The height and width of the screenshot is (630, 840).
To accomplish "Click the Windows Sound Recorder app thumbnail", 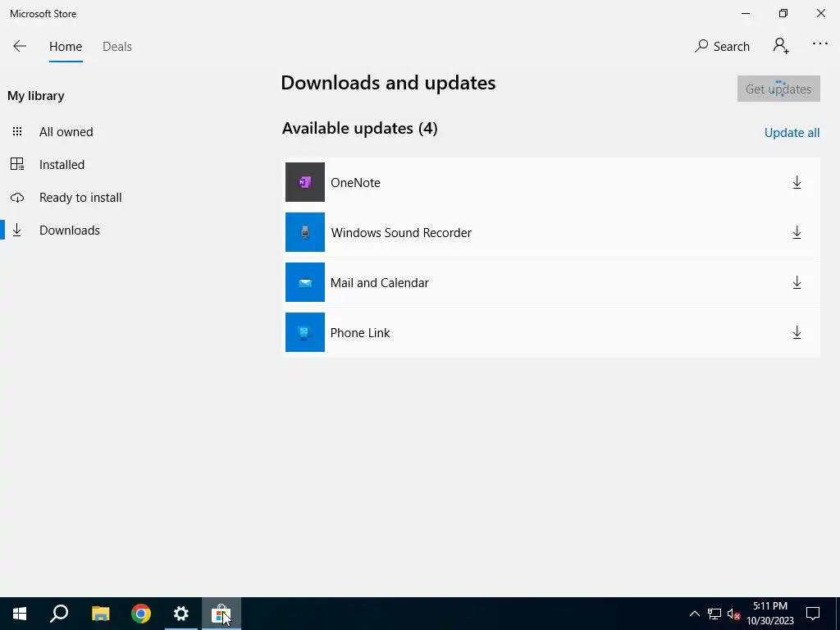I will [305, 232].
